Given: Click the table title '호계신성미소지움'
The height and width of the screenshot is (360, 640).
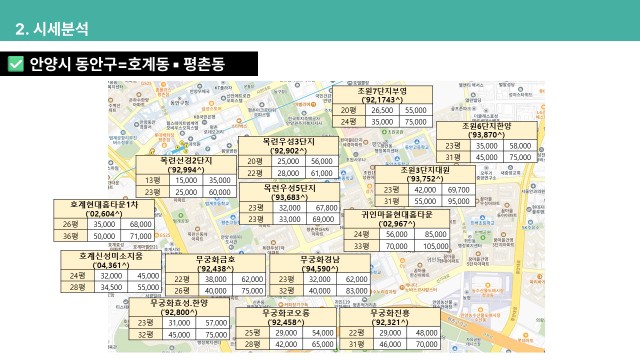Looking at the screenshot, I should coord(111,256).
